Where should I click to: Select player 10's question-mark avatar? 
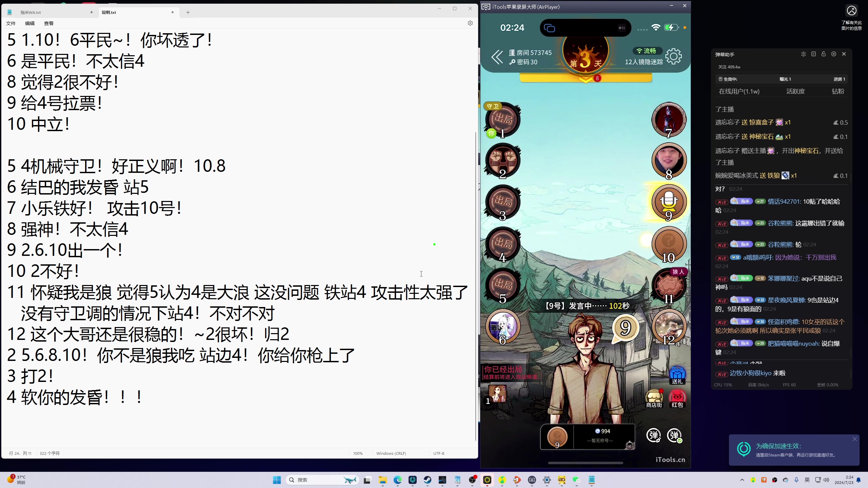point(669,244)
